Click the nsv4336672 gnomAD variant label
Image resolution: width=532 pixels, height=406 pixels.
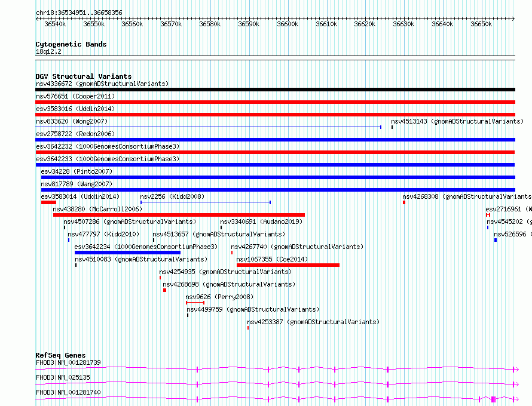pos(102,84)
